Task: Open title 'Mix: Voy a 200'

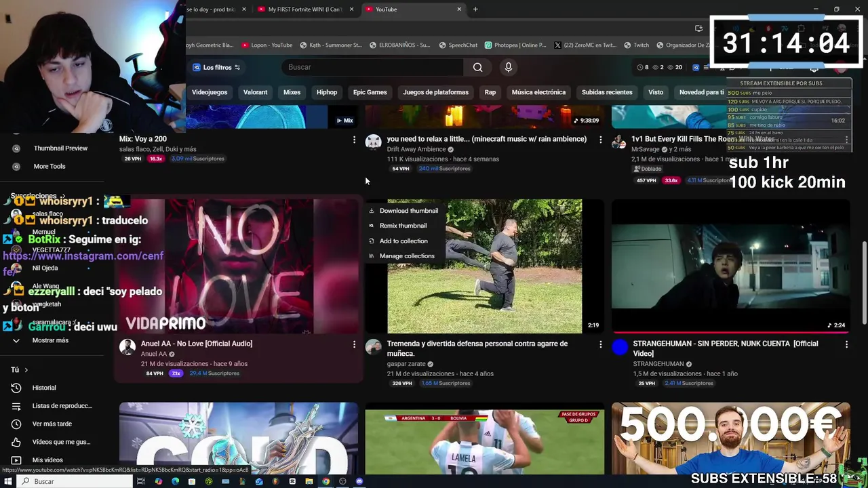Action: (x=143, y=139)
